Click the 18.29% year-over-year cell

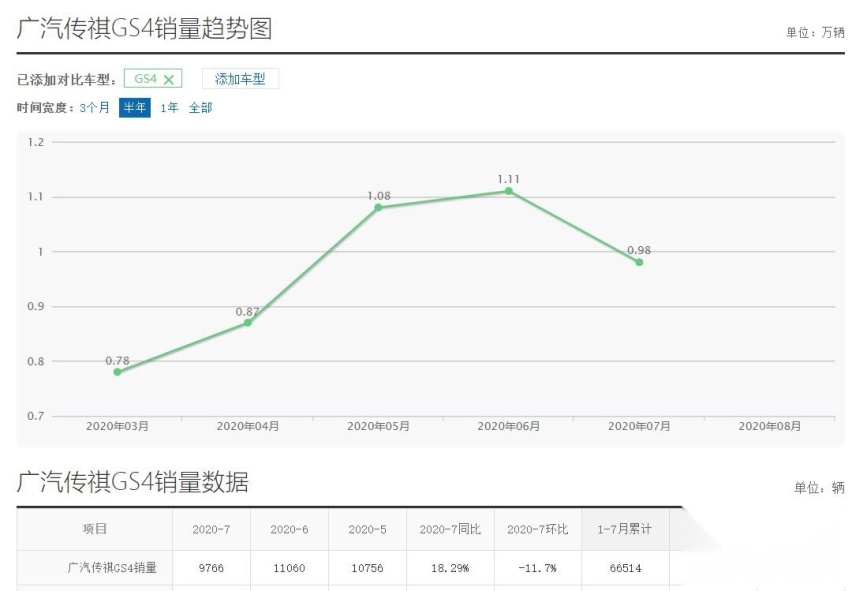pos(450,568)
